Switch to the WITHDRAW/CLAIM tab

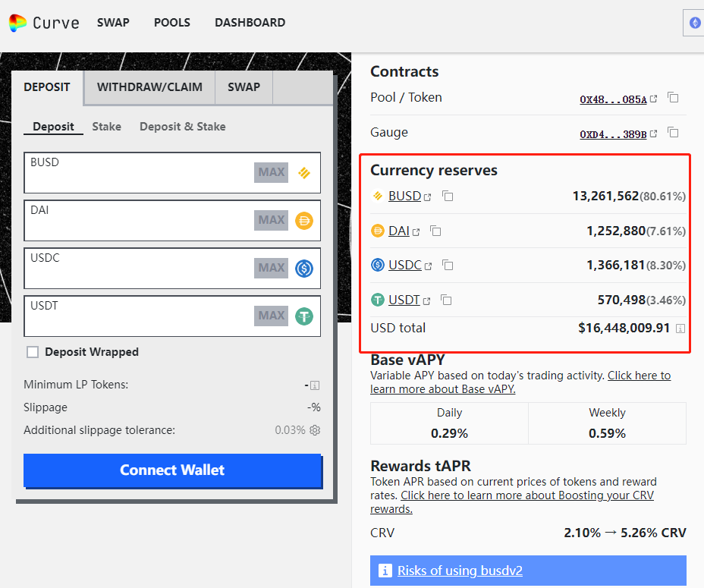coord(149,87)
